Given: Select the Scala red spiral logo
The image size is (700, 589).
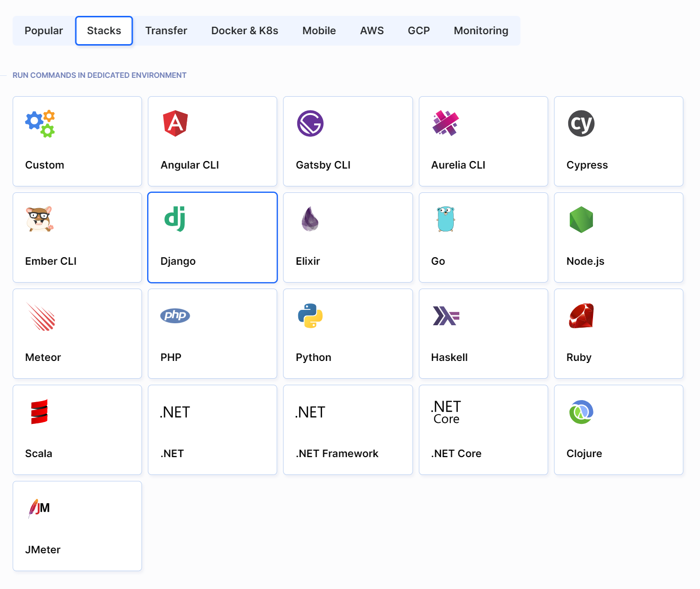Looking at the screenshot, I should (x=39, y=412).
